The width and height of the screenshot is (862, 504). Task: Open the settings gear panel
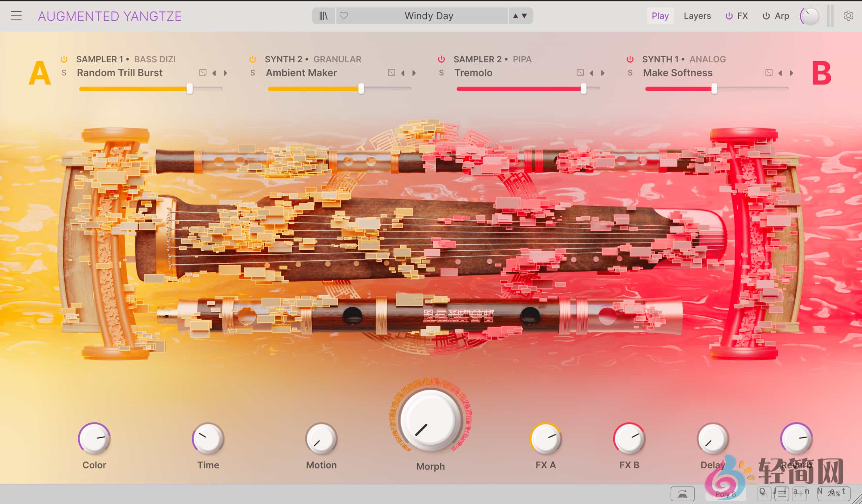click(x=848, y=16)
